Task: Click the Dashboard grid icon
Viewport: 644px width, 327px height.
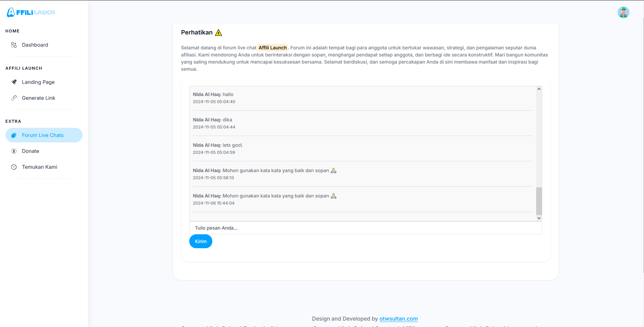Action: 14,45
